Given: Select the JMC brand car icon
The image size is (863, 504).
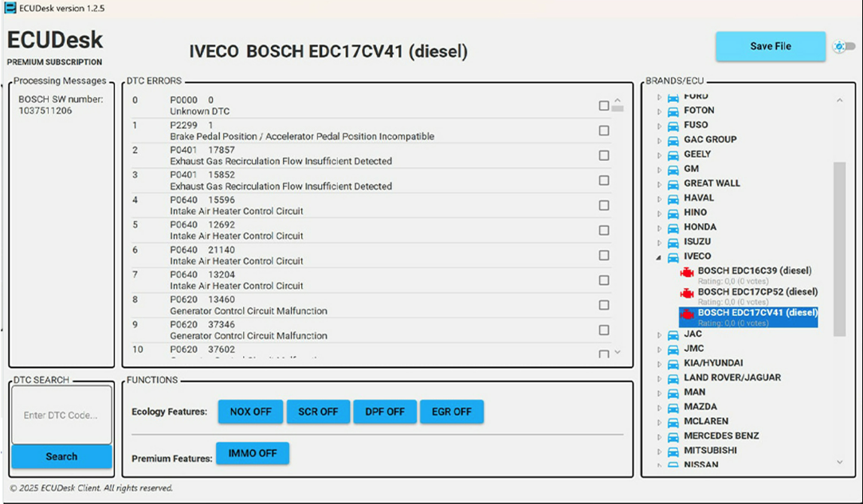Looking at the screenshot, I should coord(673,350).
